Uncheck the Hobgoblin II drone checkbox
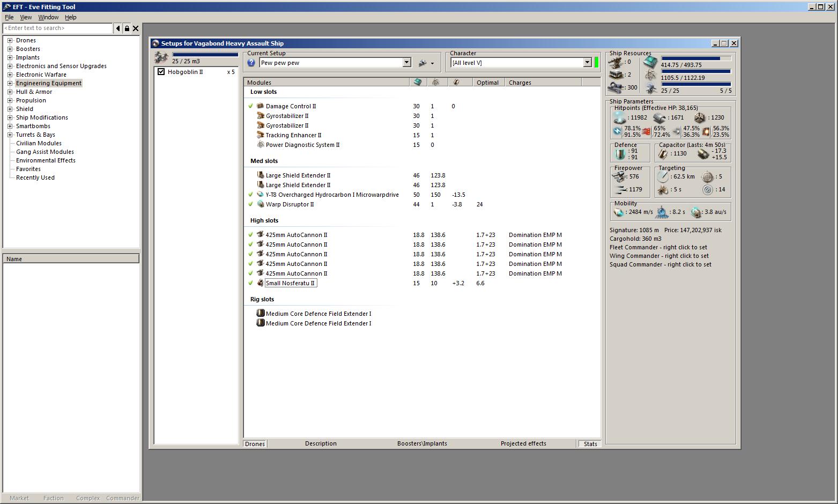The image size is (838, 504). pyautogui.click(x=161, y=72)
